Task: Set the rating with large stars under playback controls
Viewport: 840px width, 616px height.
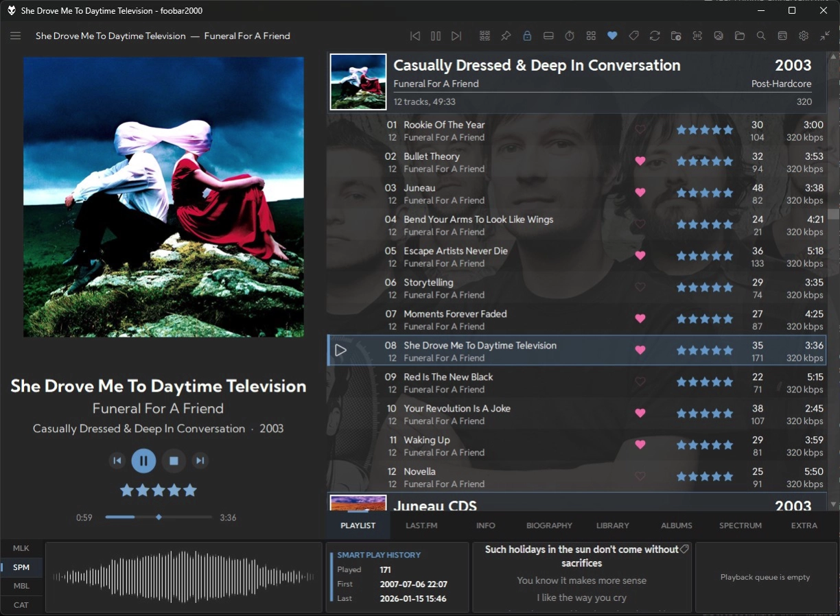Action: click(159, 490)
